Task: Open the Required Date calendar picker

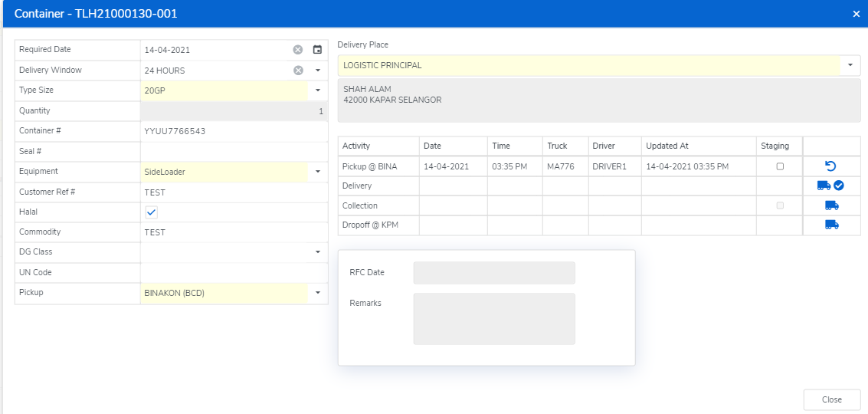Action: [317, 50]
